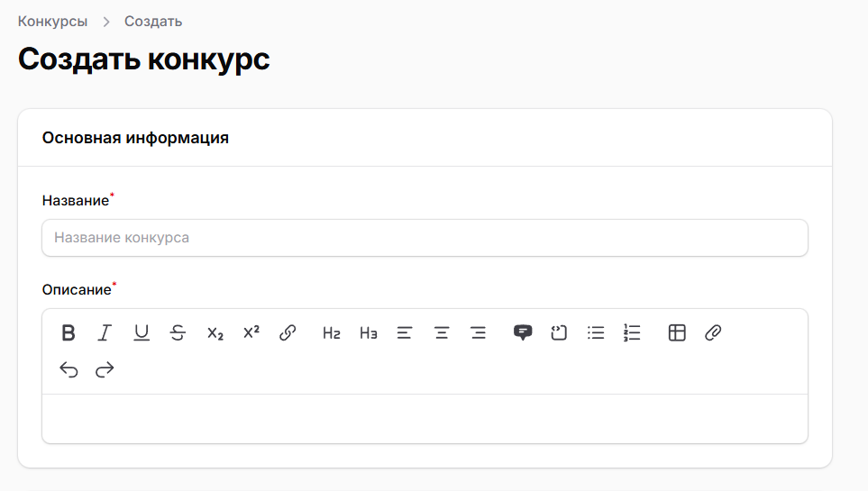
Task: Go to Конкурсы breadcrumb link
Action: (52, 21)
